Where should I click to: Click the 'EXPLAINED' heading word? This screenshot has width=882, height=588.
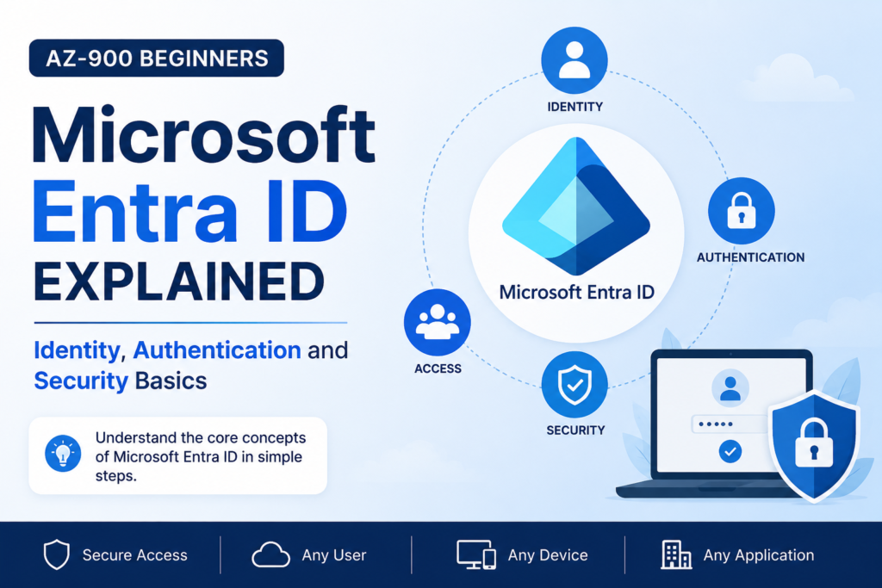pos(179,282)
